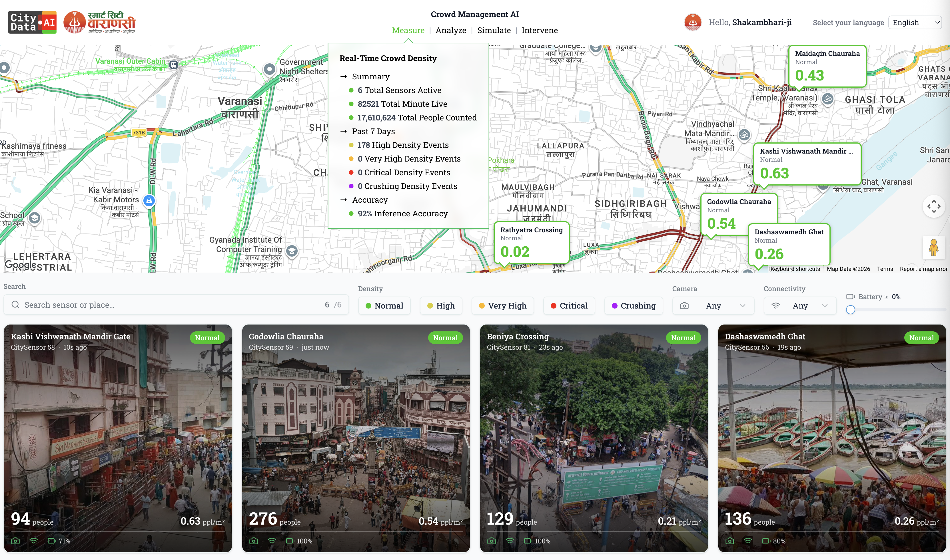
Task: Open the map Terms link
Action: click(885, 269)
